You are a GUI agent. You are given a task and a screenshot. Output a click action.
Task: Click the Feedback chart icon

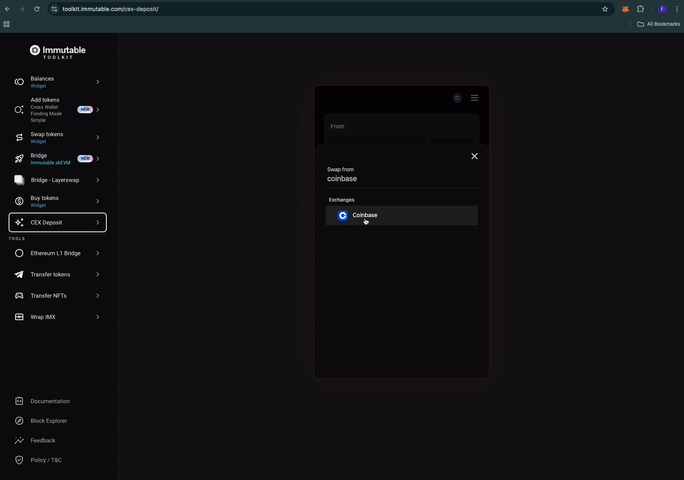click(19, 440)
